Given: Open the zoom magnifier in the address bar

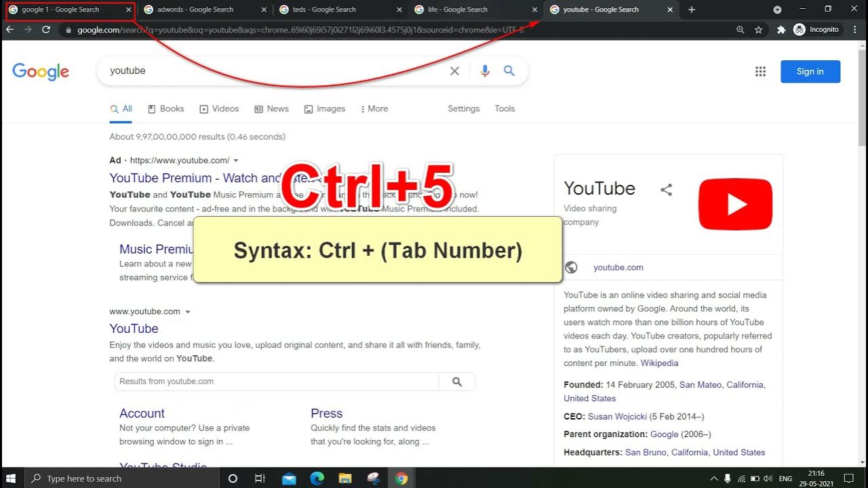Looking at the screenshot, I should point(740,30).
